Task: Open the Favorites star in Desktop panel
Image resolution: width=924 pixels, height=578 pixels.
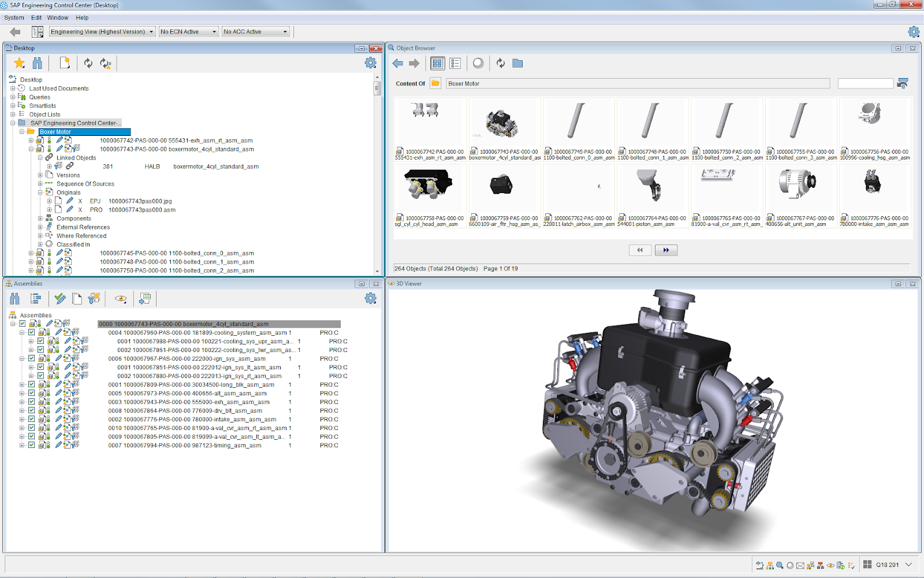Action: pyautogui.click(x=20, y=63)
